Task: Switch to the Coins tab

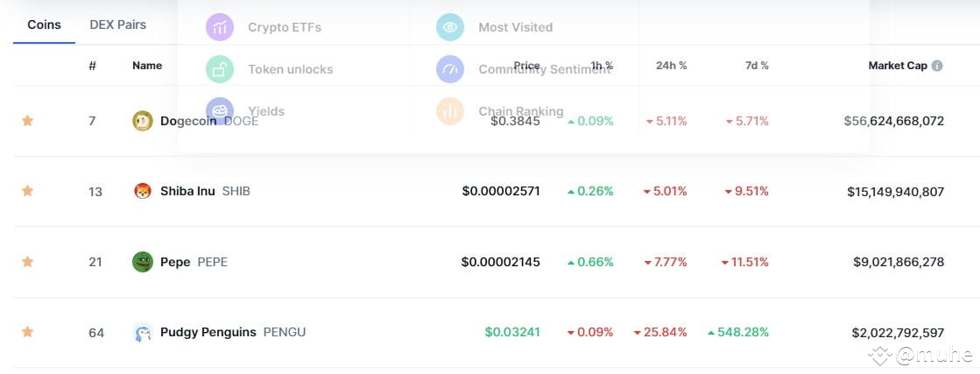Action: (44, 25)
